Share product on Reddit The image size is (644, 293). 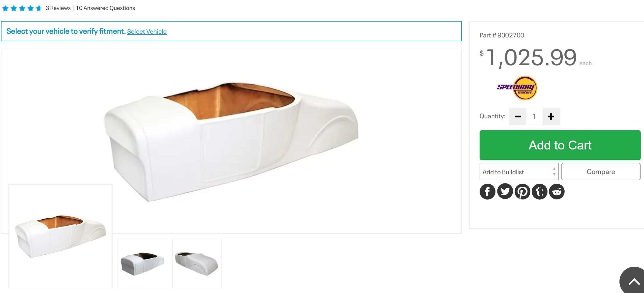557,192
